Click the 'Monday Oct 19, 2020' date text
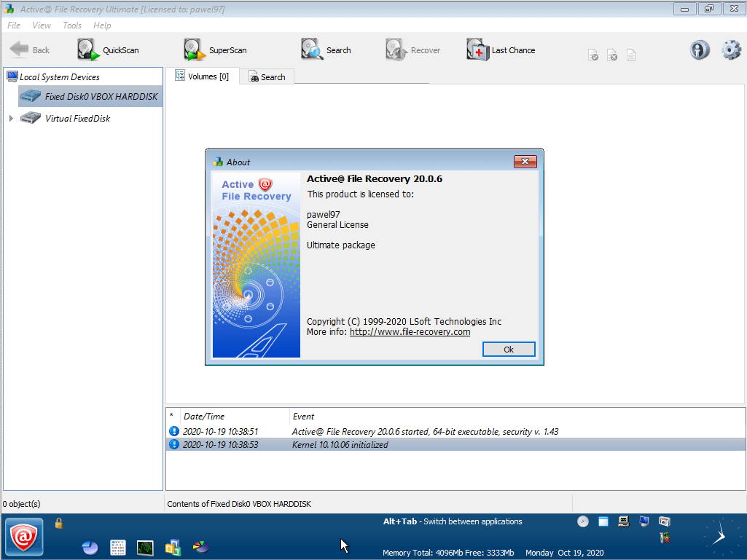Image resolution: width=747 pixels, height=560 pixels. (565, 553)
